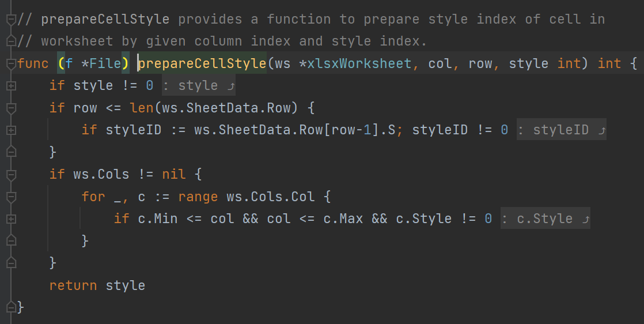
Task: Collapse the doc comment using its first-line fold marker
Action: pos(10,19)
